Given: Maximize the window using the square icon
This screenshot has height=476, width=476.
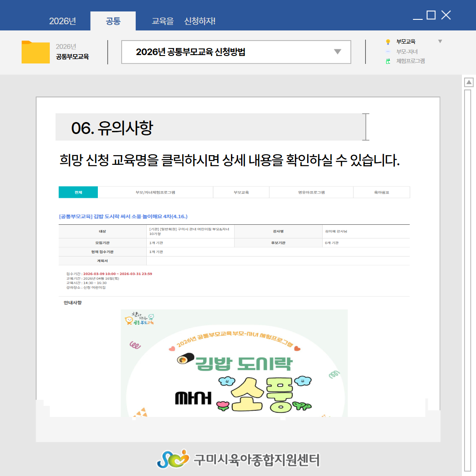Looking at the screenshot, I should pos(431,15).
